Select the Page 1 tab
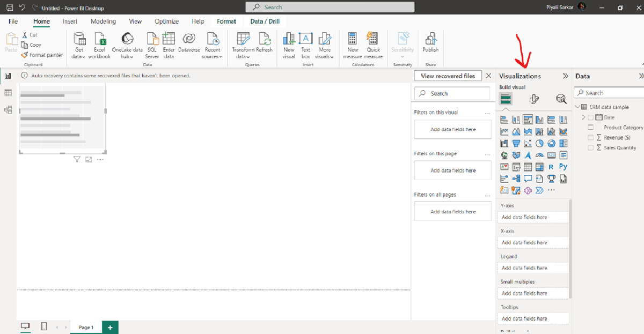The image size is (644, 334). coord(86,327)
